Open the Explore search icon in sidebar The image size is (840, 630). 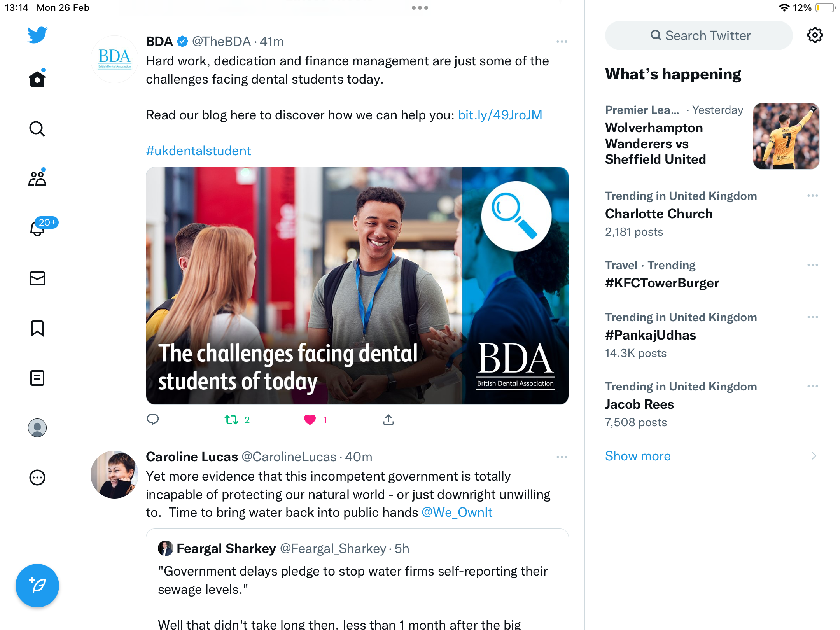[x=37, y=129]
